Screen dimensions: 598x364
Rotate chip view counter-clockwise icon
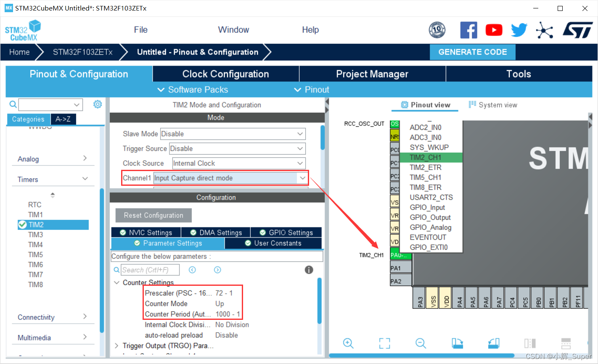coord(494,343)
